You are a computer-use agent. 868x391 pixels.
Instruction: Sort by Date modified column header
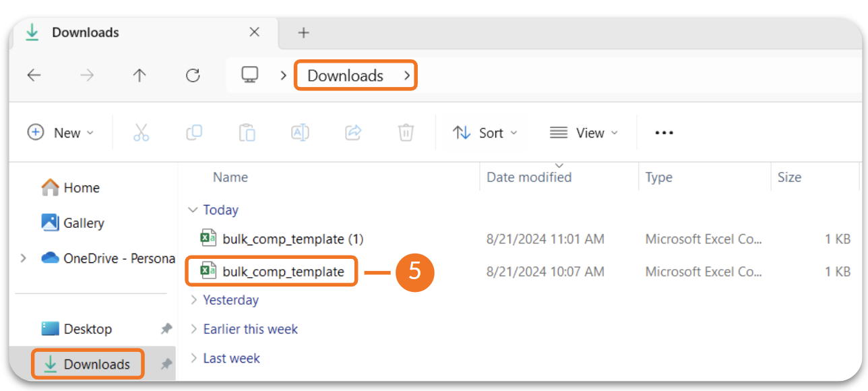[529, 177]
